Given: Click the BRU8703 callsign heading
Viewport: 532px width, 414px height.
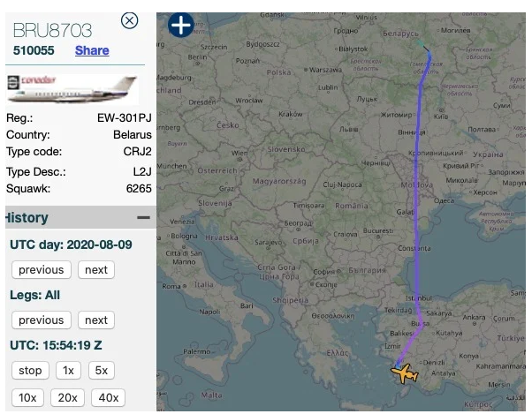Looking at the screenshot, I should coord(52,30).
